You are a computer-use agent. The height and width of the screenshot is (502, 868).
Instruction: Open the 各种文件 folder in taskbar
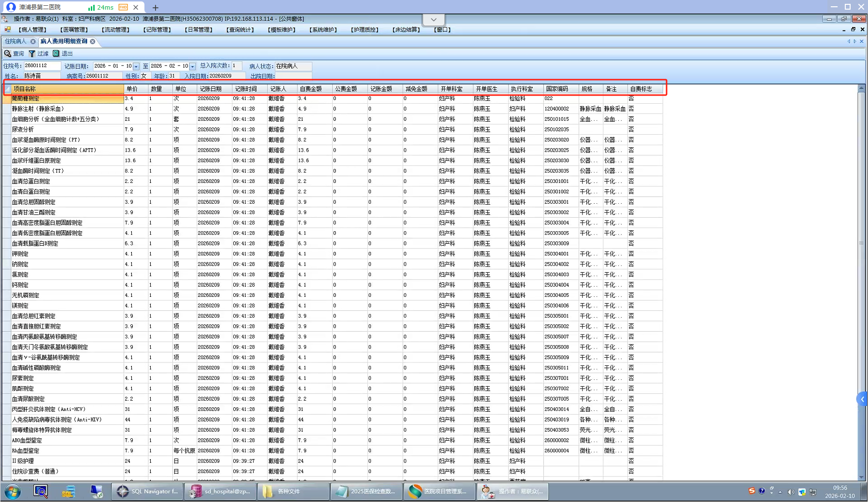293,491
